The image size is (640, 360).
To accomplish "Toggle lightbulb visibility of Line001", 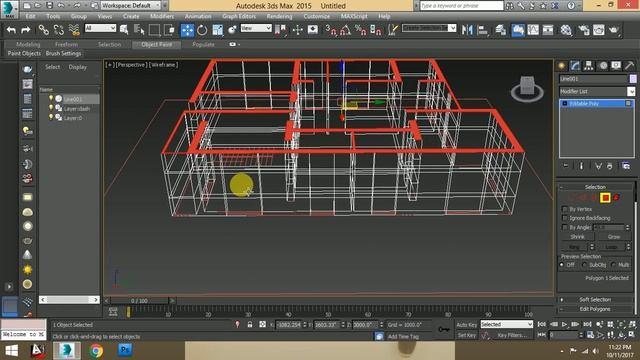I will pyautogui.click(x=51, y=98).
